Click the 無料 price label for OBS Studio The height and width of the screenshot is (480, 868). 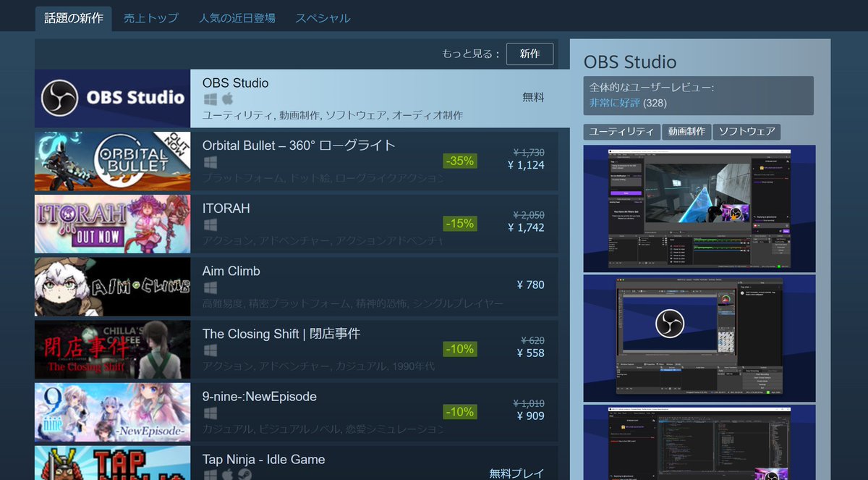pos(533,97)
